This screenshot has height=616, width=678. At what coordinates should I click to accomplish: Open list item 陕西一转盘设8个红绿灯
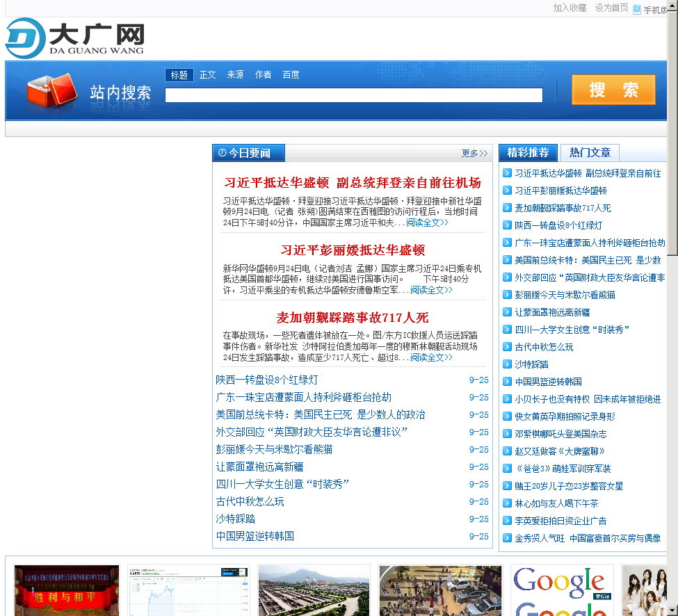click(267, 380)
